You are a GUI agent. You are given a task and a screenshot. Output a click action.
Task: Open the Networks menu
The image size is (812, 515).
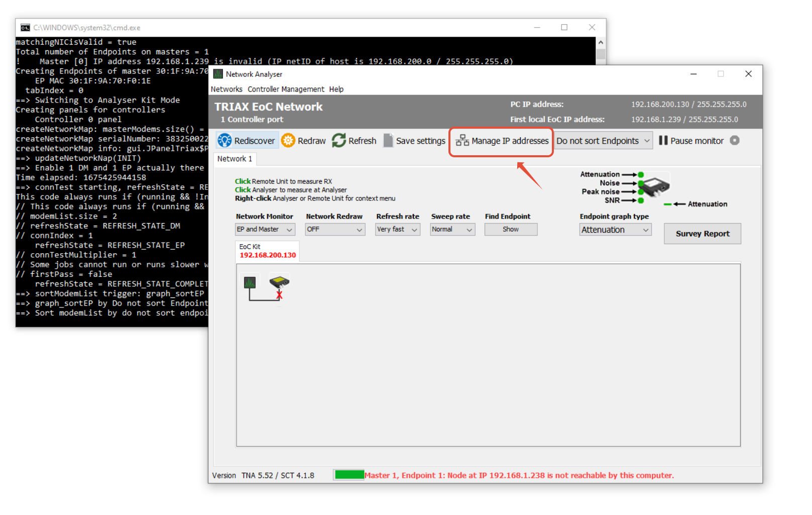(x=226, y=89)
